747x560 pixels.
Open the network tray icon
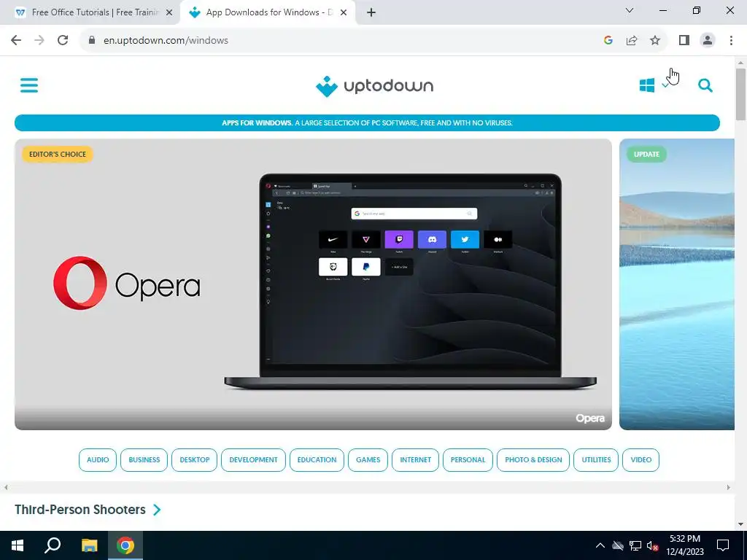pos(635,545)
